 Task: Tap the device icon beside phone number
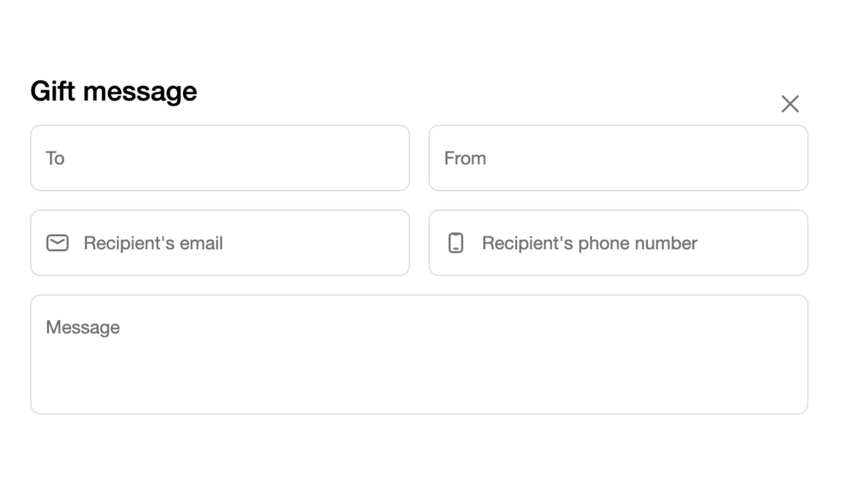(456, 243)
